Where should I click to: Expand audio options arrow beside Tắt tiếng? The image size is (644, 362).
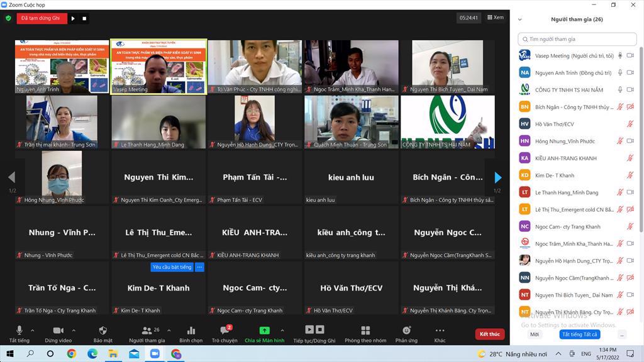(x=35, y=330)
